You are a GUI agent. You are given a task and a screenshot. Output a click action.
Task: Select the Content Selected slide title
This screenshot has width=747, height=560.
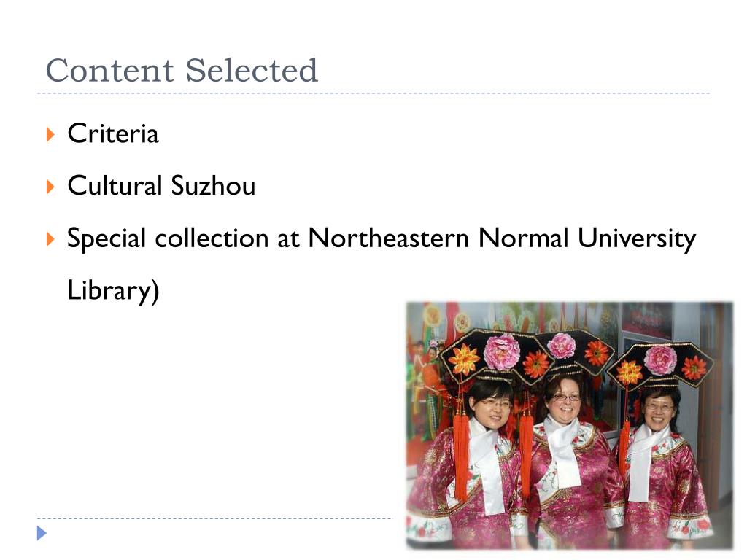(182, 71)
